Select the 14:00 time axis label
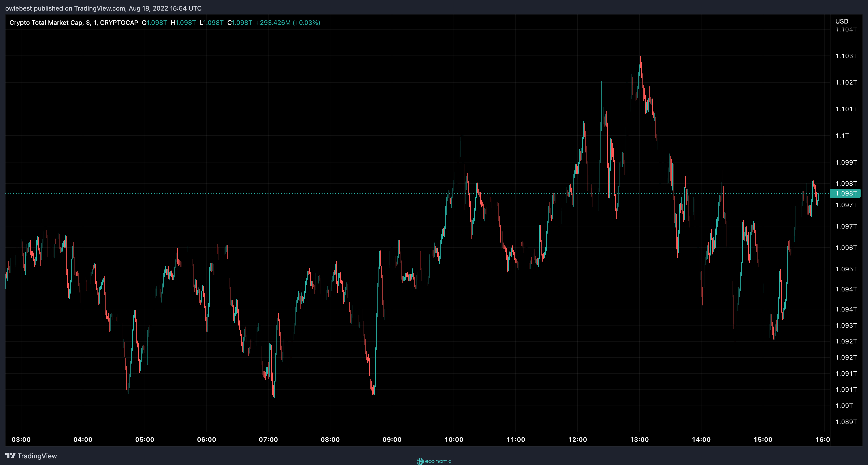 [x=701, y=439]
